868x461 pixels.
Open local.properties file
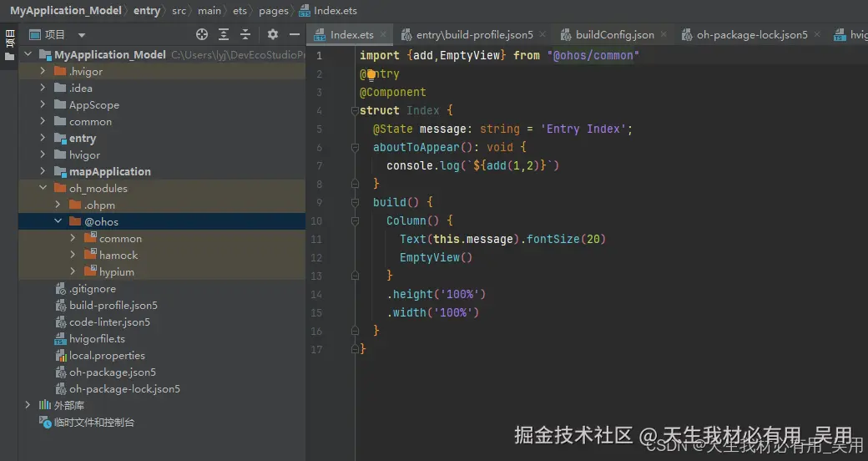pos(107,355)
